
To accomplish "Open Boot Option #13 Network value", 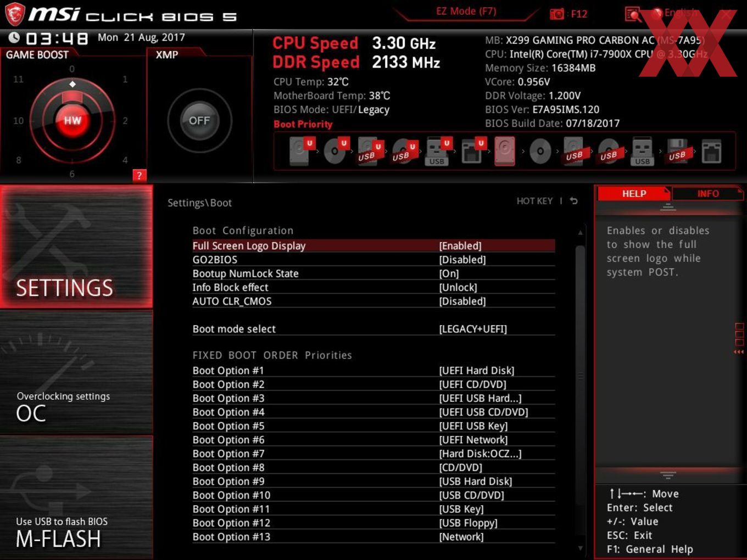I will (461, 536).
